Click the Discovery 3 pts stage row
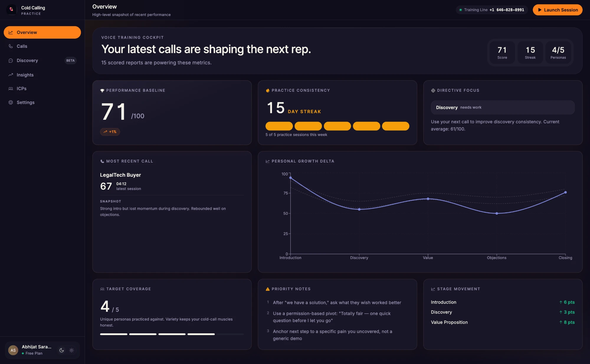 503,312
